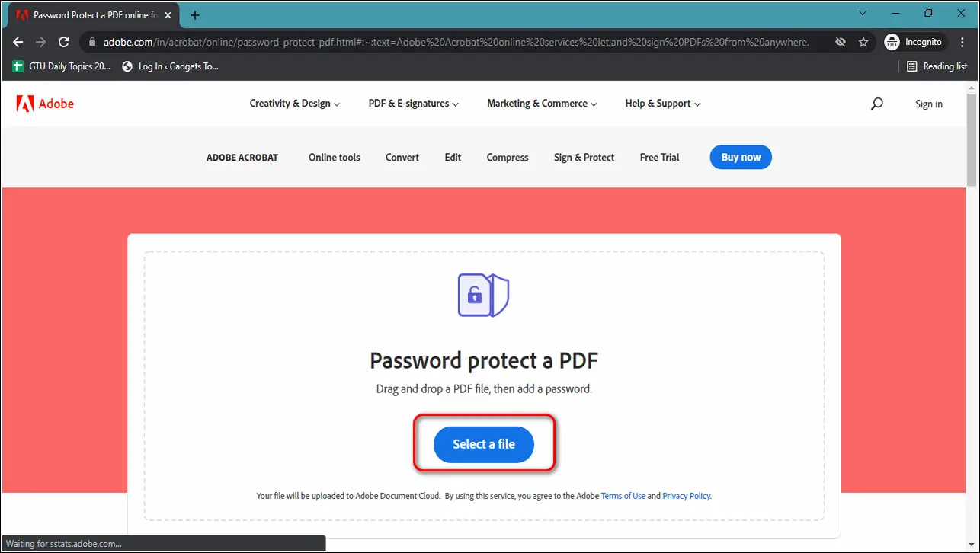Go back using browser back arrow

click(18, 42)
